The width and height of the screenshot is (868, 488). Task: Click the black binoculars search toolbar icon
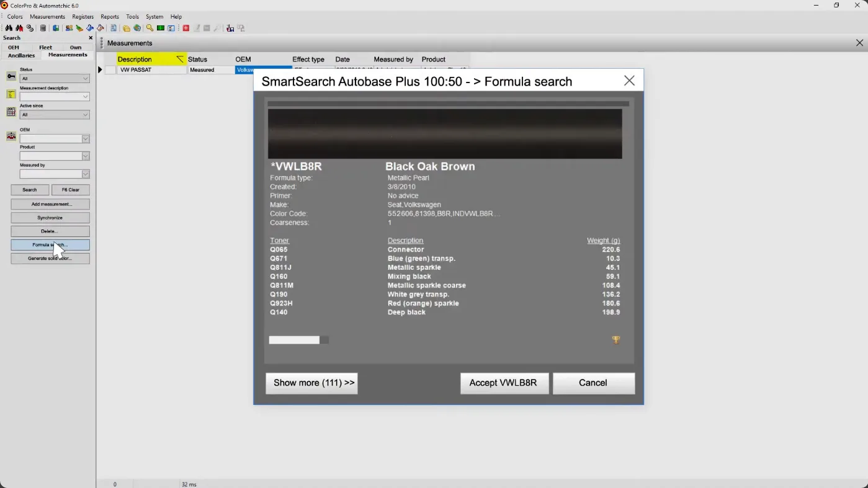pos(9,28)
